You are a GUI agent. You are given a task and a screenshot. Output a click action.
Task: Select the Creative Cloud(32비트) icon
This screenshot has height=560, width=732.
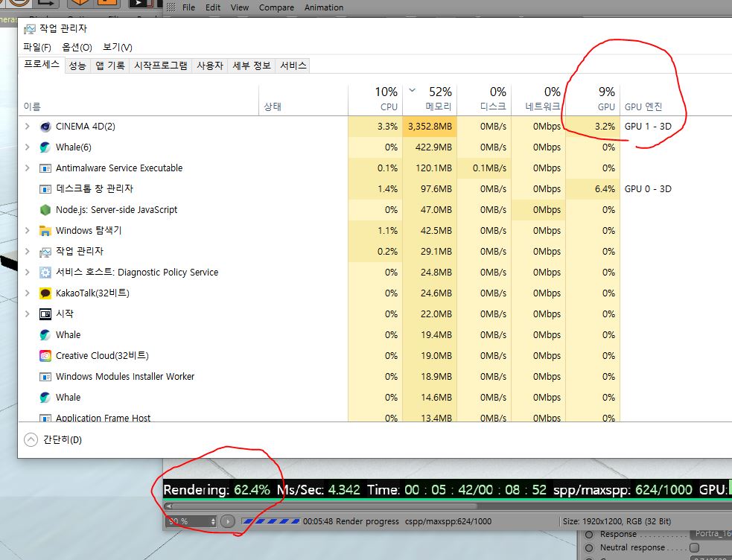coord(45,356)
